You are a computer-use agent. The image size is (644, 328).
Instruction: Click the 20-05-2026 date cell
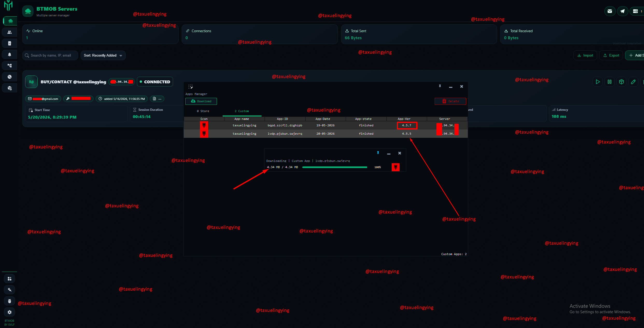(x=325, y=134)
